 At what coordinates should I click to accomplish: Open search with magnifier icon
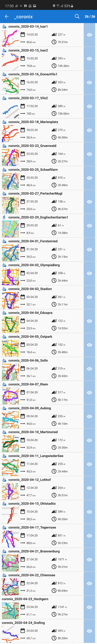[77, 17]
